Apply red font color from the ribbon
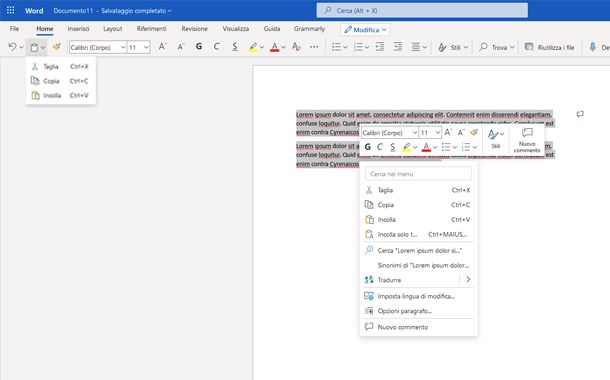The height and width of the screenshot is (380, 610). 274,47
